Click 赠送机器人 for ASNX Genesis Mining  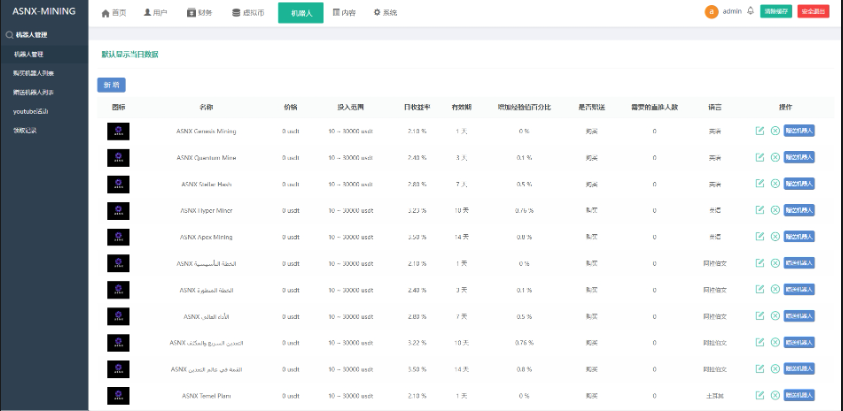799,131
